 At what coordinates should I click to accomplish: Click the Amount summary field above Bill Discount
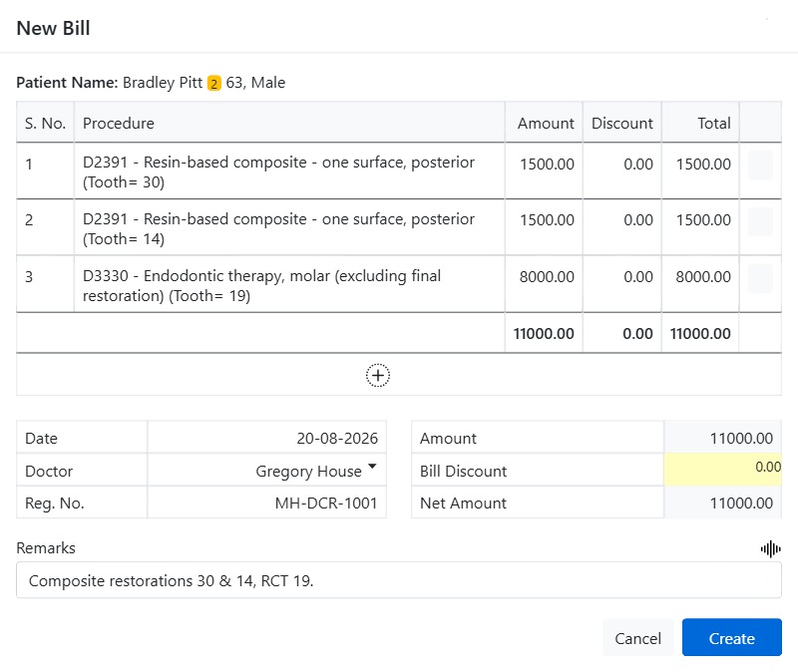pyautogui.click(x=722, y=438)
